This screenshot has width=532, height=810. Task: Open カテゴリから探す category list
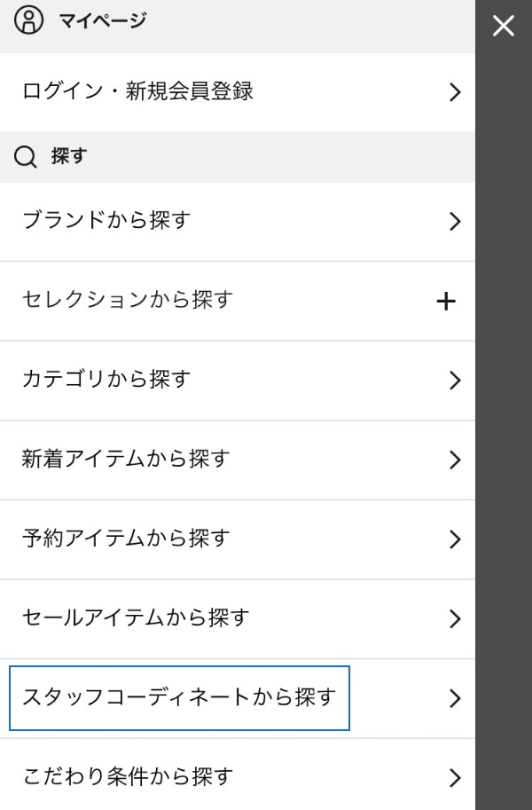106,380
